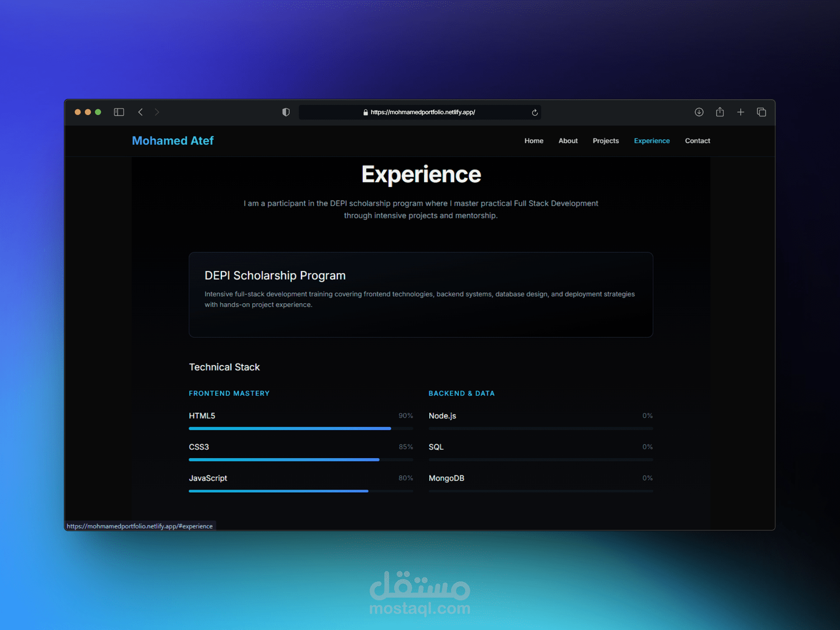Image resolution: width=840 pixels, height=630 pixels.
Task: Reload the page with the refresh icon
Action: click(x=535, y=112)
